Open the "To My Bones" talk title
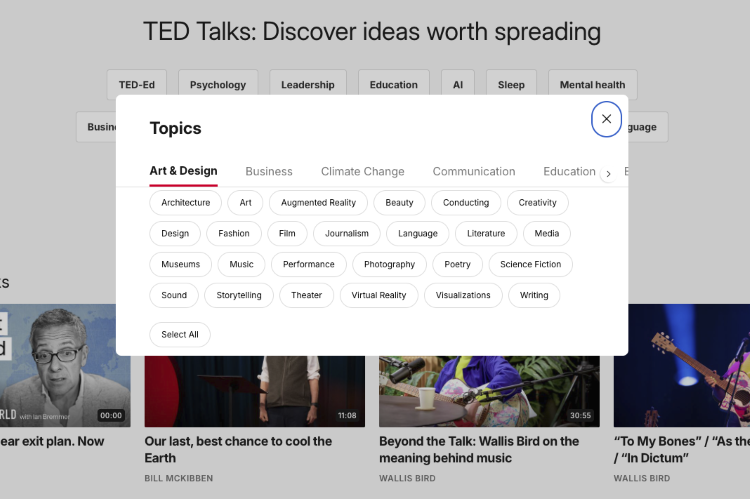Viewport: 750px width, 499px height. click(682, 450)
